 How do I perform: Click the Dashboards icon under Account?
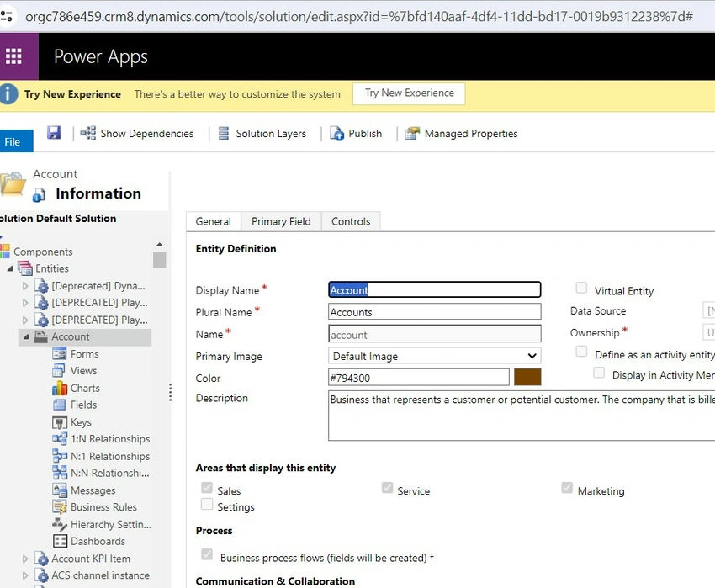(60, 541)
